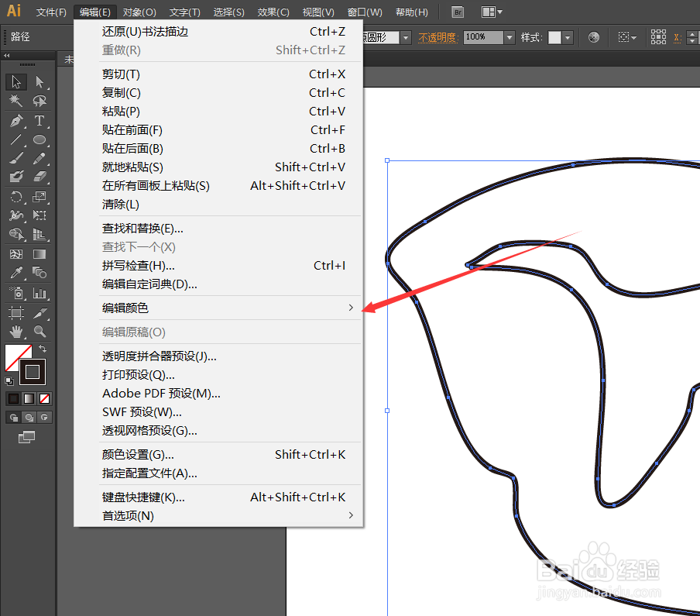This screenshot has height=616, width=700.
Task: Choose the Magic Wand tool
Action: (x=16, y=101)
